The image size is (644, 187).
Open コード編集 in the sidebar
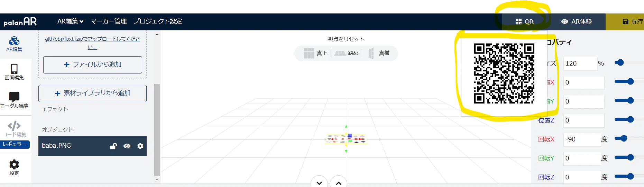14,129
